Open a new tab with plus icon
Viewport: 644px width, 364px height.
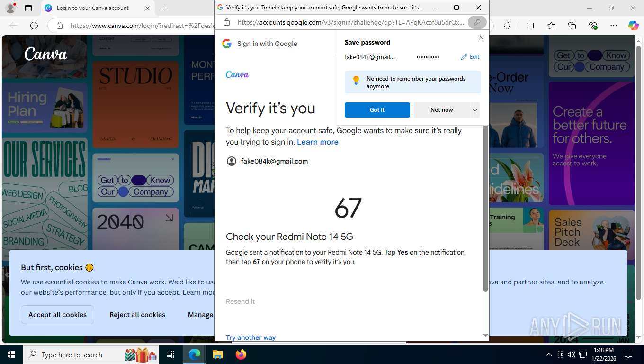[x=165, y=8]
